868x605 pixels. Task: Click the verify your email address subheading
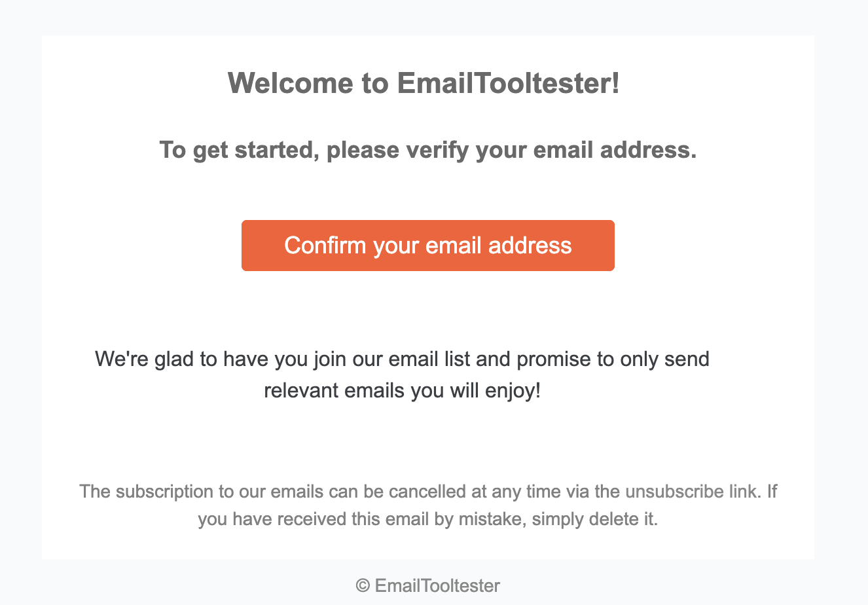pos(427,150)
